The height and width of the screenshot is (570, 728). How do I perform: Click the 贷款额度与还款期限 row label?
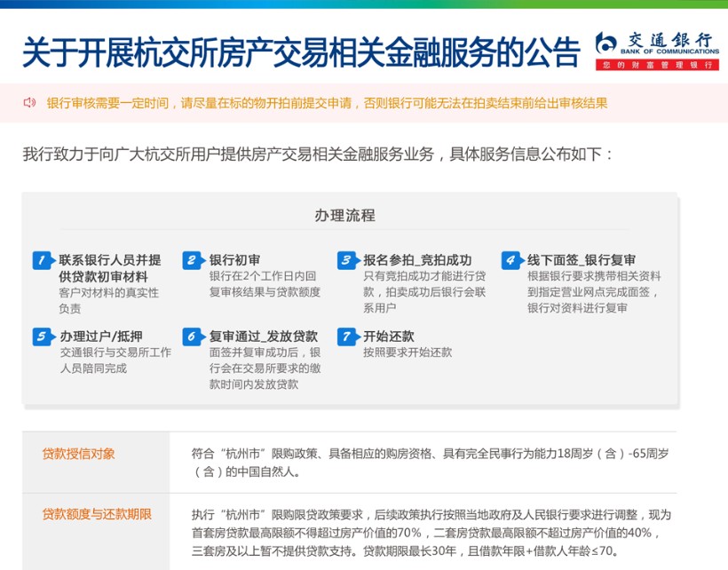pyautogui.click(x=97, y=514)
